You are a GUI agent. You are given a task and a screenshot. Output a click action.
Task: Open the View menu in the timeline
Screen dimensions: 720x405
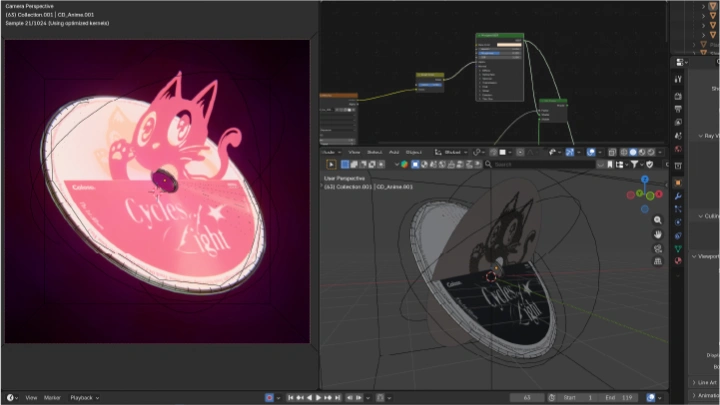pos(32,398)
